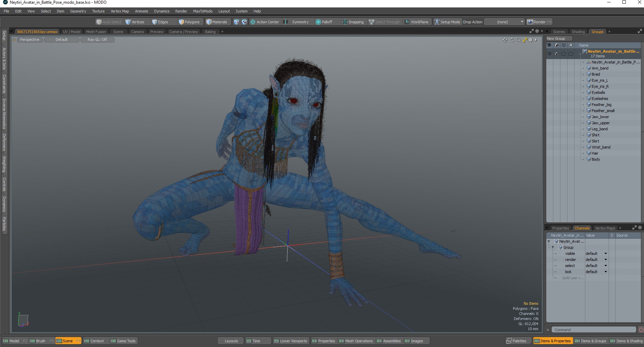
Task: Toggle the lock checkbox for Neytiri group
Action: point(570,54)
